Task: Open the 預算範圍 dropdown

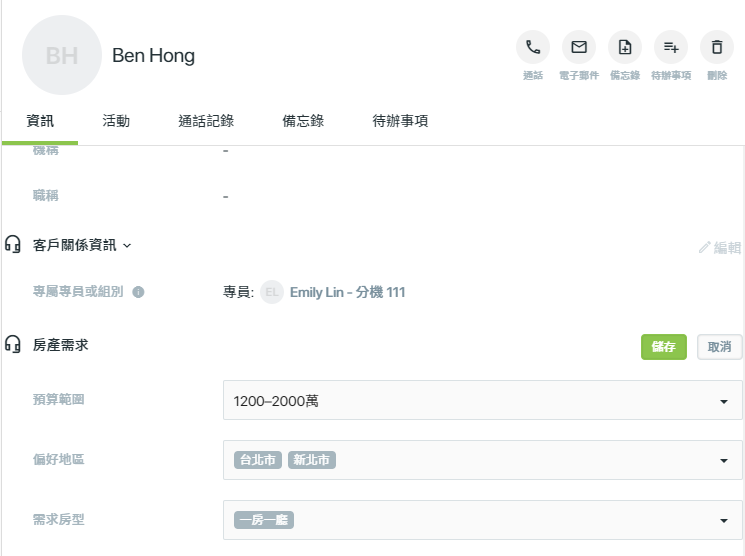Action: click(482, 400)
